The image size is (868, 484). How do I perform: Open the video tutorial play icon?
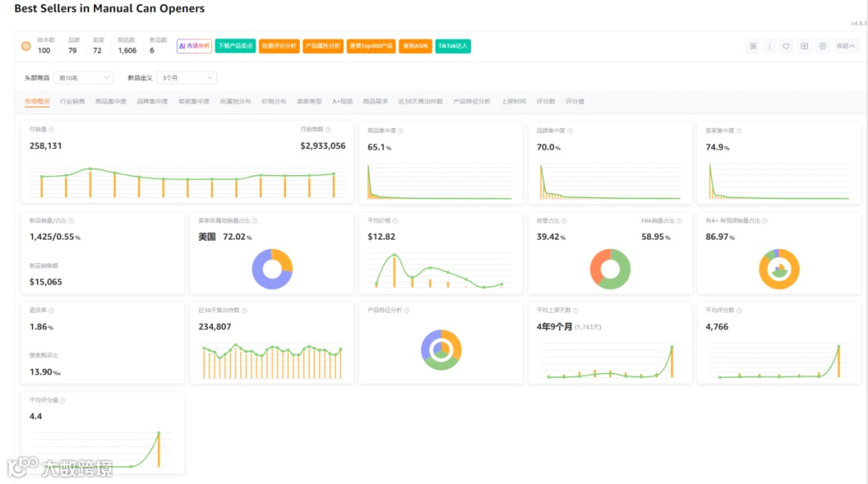pos(805,46)
